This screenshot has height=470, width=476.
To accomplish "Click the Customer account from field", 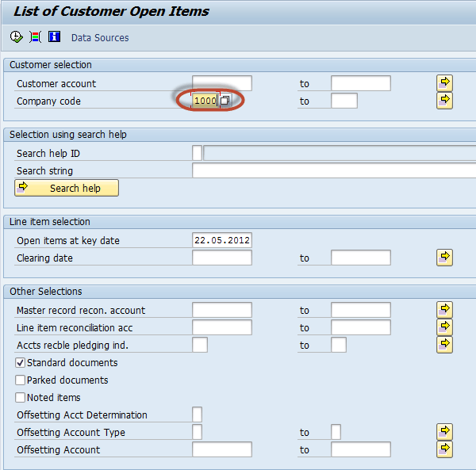I will coord(221,84).
